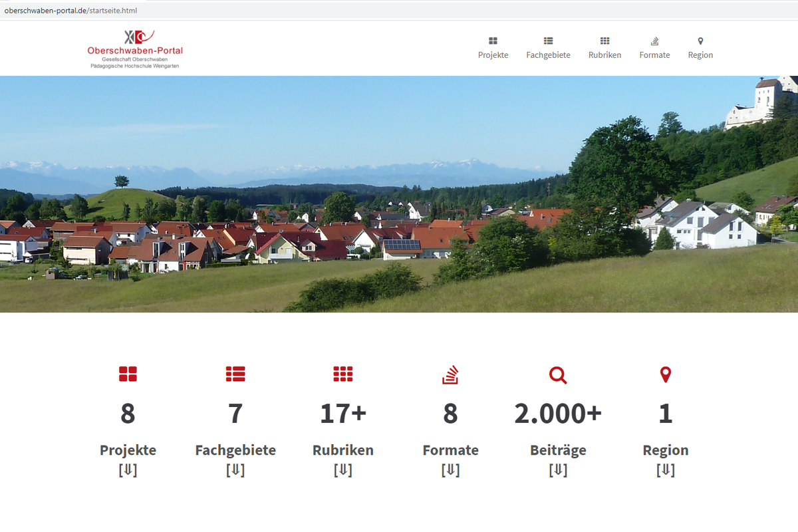Click the Oberschwaben-Portal logo
The height and width of the screenshot is (532, 798).
pyautogui.click(x=135, y=49)
